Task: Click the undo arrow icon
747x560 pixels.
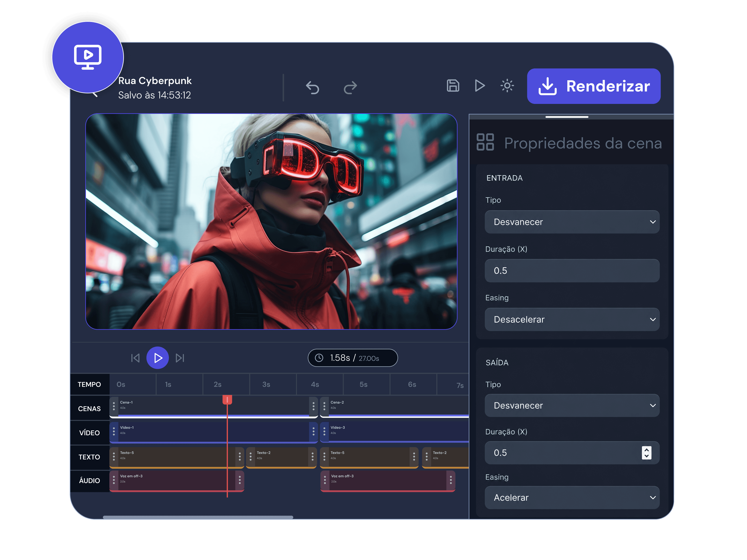Action: tap(312, 88)
